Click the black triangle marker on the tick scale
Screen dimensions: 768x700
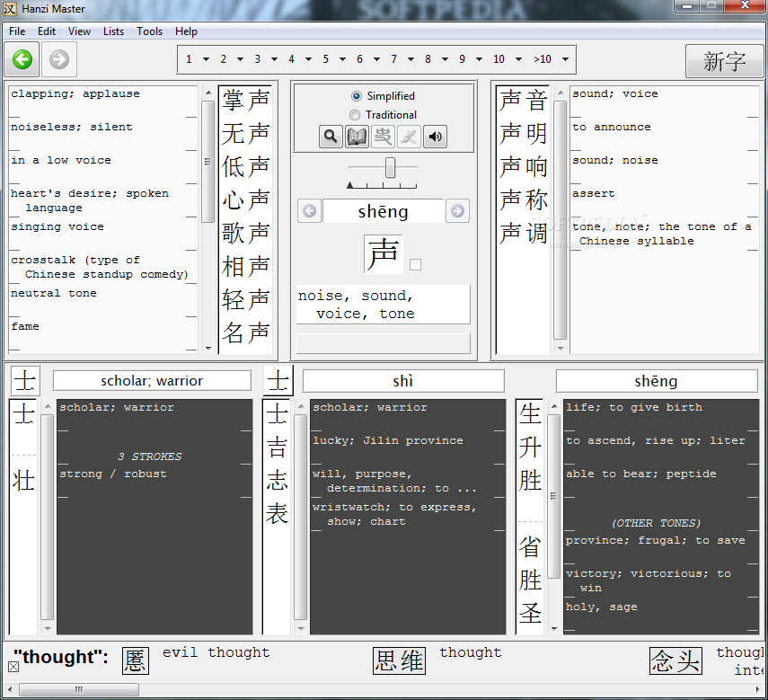(349, 185)
